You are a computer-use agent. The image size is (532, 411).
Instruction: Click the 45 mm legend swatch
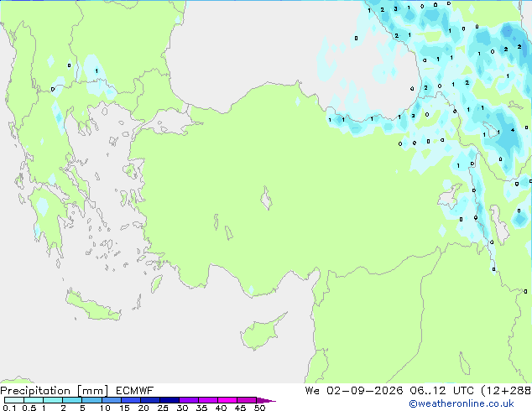click(x=247, y=400)
